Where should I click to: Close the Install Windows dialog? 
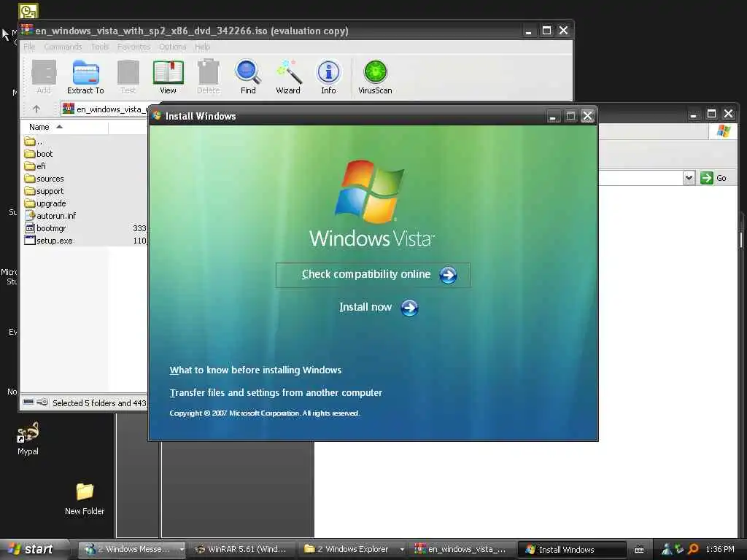point(587,116)
